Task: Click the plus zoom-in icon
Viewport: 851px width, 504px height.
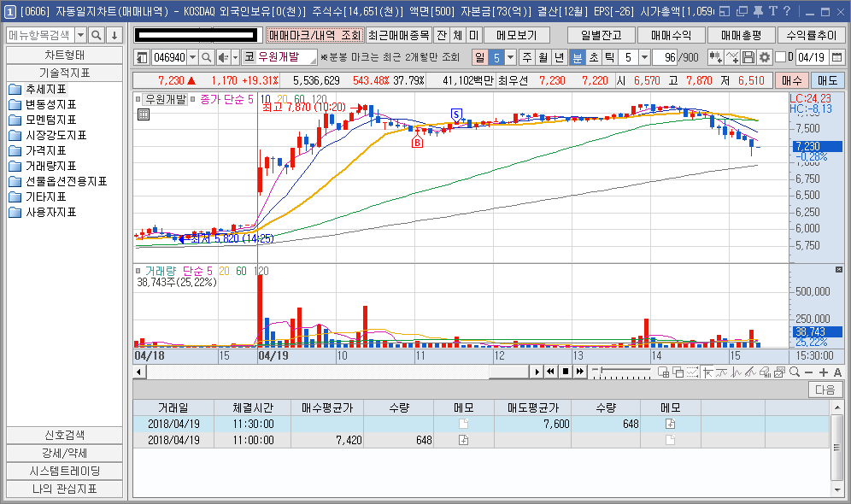Action: point(824,372)
